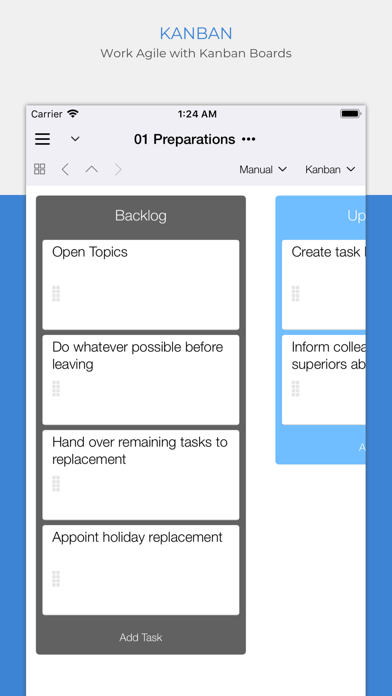Navigate up one level with up arrow
392x696 pixels.
[x=91, y=169]
